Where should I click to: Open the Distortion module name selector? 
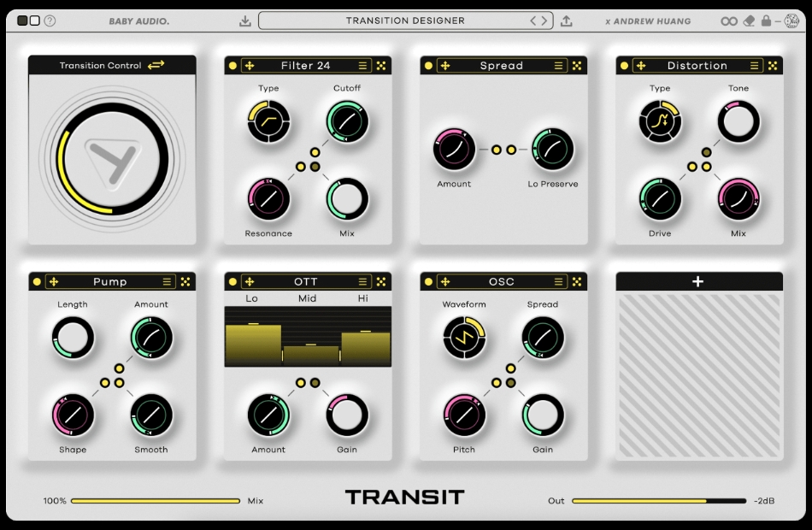click(697, 65)
